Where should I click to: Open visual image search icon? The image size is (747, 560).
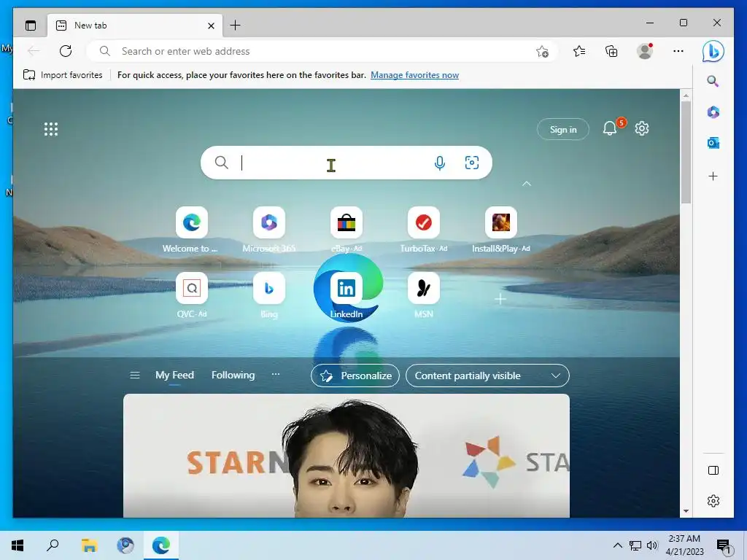[472, 163]
